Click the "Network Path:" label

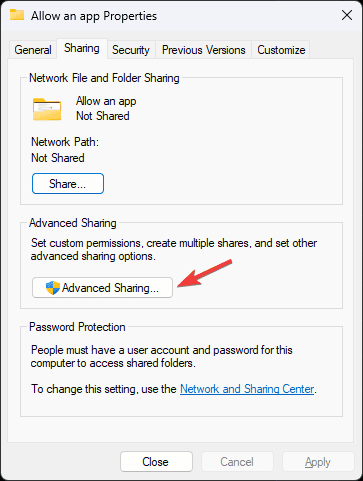[65, 142]
